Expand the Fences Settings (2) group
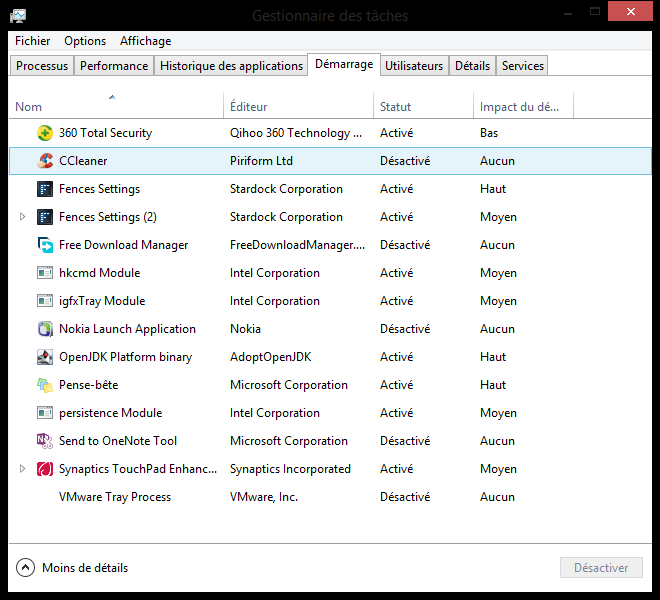 [22, 217]
